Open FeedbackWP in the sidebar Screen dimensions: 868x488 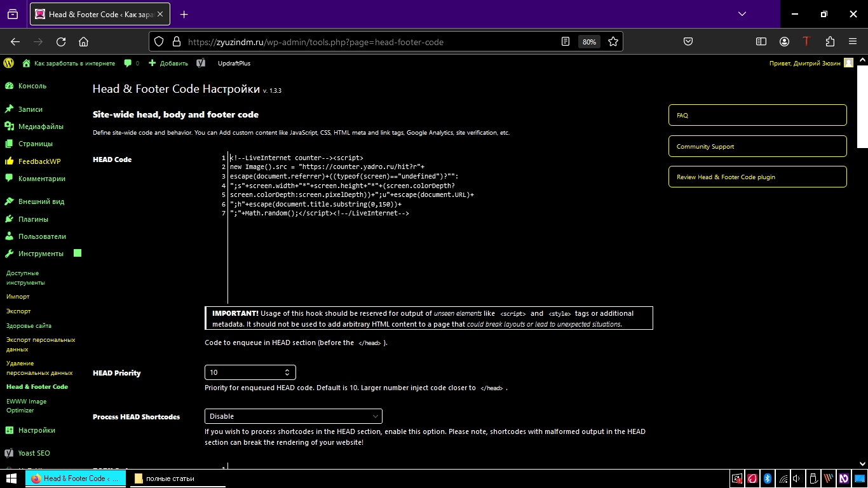coord(39,161)
